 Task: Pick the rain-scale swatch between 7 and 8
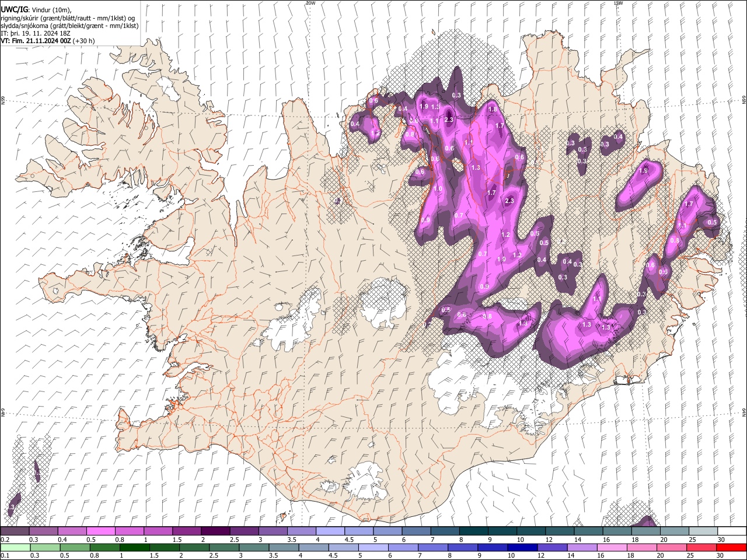coord(432,547)
